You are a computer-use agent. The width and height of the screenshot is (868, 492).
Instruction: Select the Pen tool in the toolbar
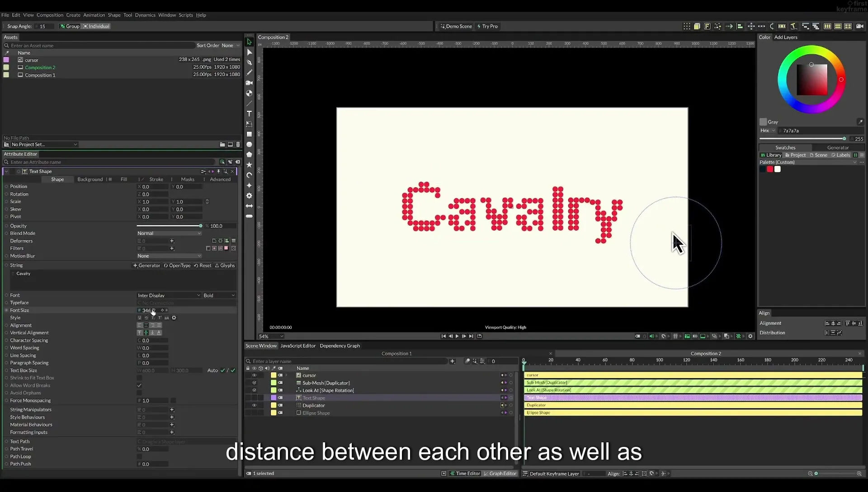[249, 62]
